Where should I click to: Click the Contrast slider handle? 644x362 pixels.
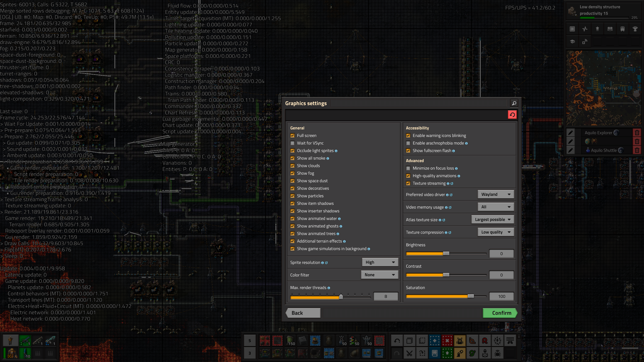coord(446,275)
